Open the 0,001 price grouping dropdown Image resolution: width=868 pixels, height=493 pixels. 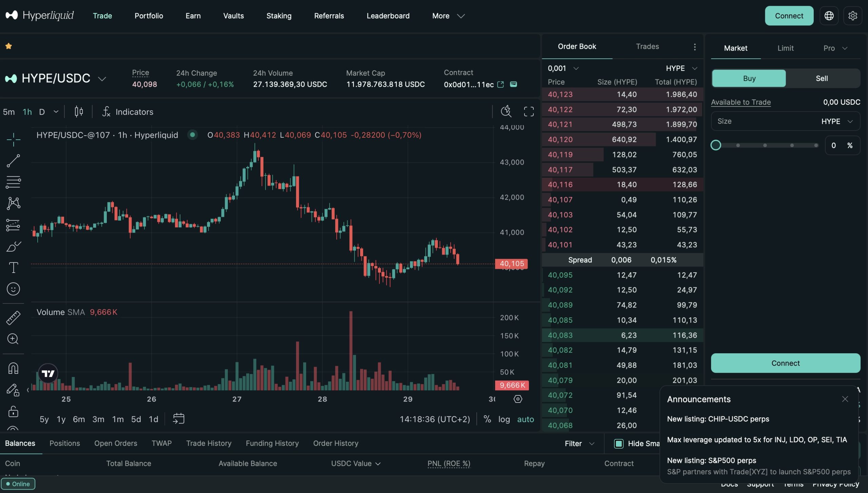point(563,68)
